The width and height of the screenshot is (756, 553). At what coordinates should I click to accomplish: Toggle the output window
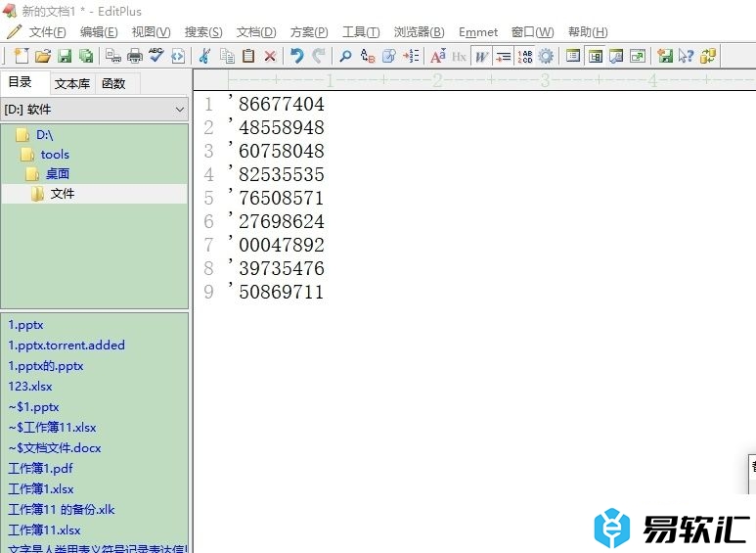click(x=616, y=57)
